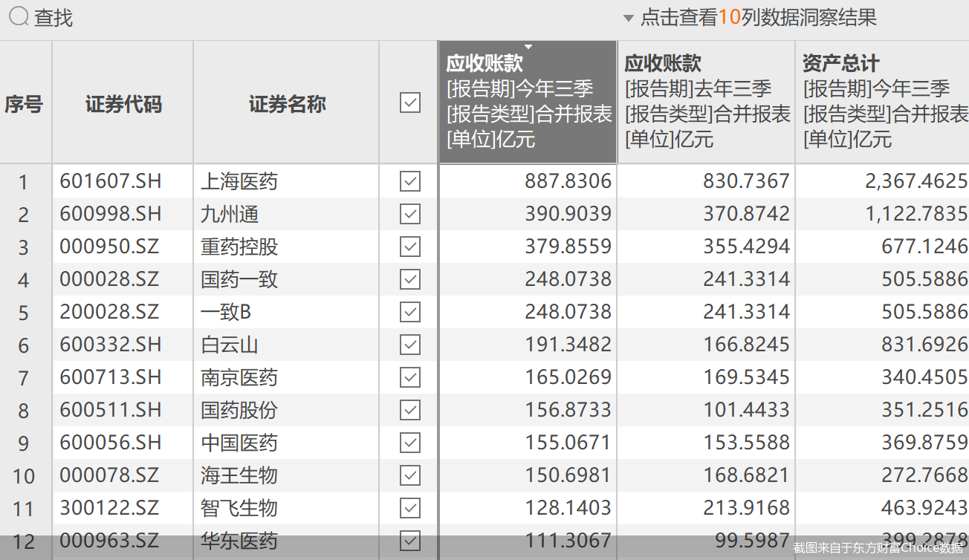The height and width of the screenshot is (560, 969).
Task: Select the 资产总计 column header
Action: [x=881, y=103]
